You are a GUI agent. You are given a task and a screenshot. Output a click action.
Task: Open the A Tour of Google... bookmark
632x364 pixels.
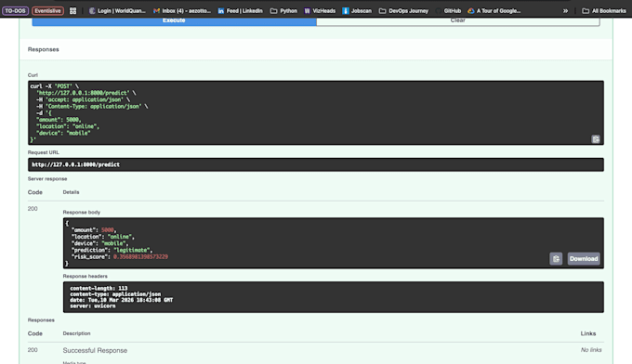tap(494, 11)
